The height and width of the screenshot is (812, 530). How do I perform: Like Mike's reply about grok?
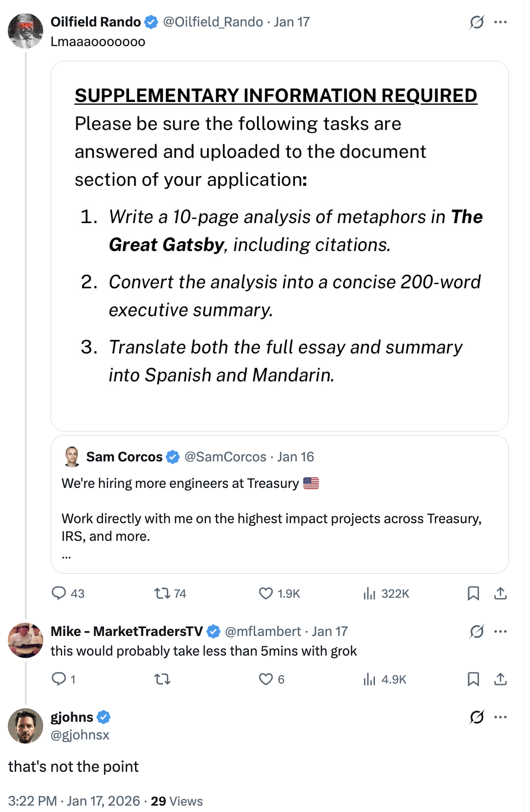point(265,679)
